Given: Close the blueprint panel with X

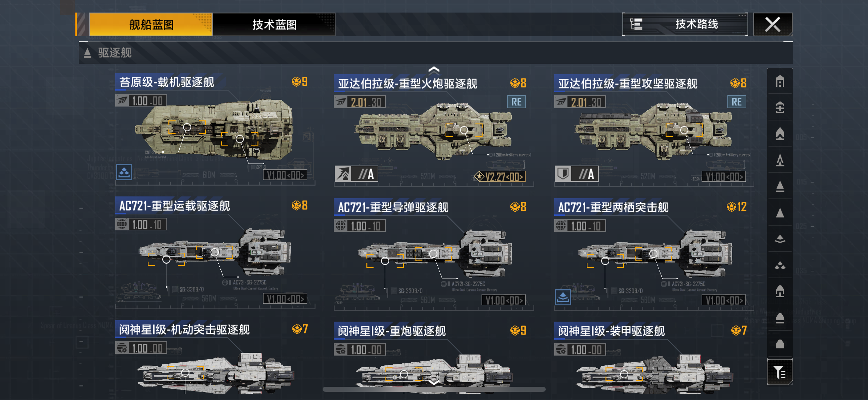Looking at the screenshot, I should click(773, 24).
